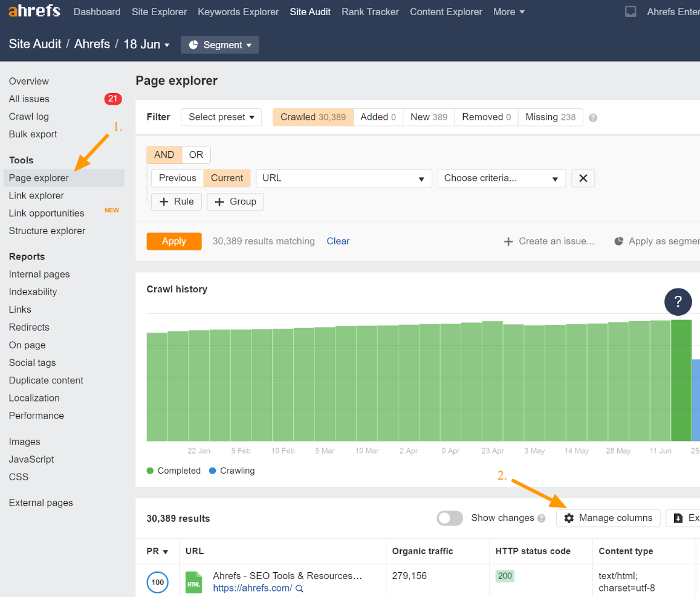Viewport: 700px width, 597px height.
Task: Switch the filter logic to OR
Action: (196, 155)
